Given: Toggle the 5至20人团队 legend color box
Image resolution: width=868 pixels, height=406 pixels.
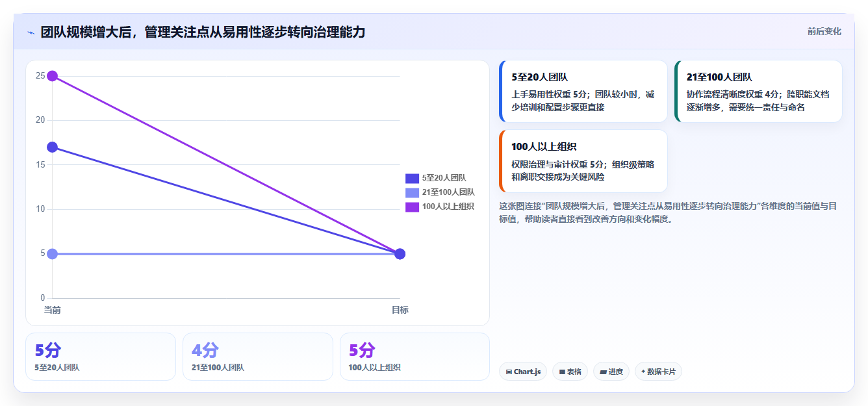Looking at the screenshot, I should tap(412, 178).
